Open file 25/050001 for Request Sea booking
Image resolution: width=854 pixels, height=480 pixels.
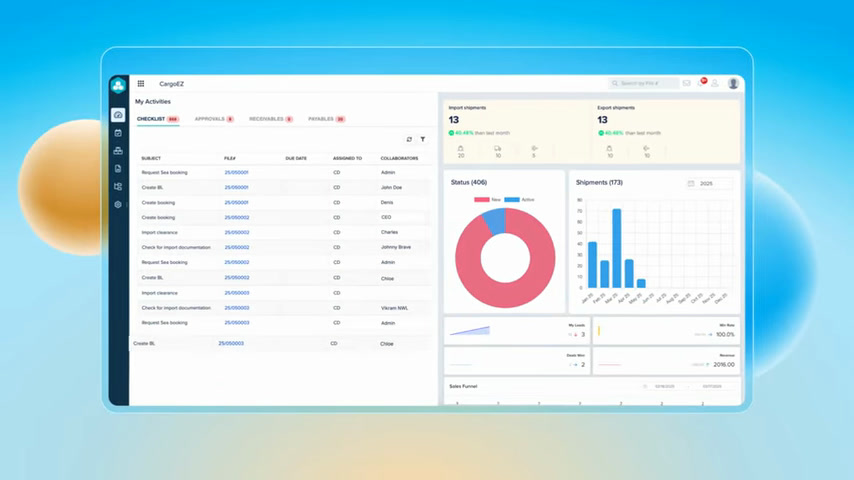(236, 172)
